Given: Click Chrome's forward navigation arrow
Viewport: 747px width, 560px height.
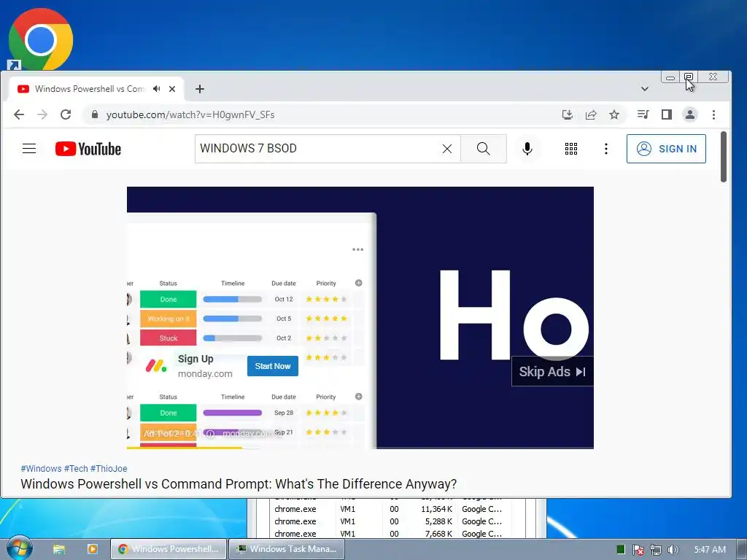Looking at the screenshot, I should pos(42,114).
